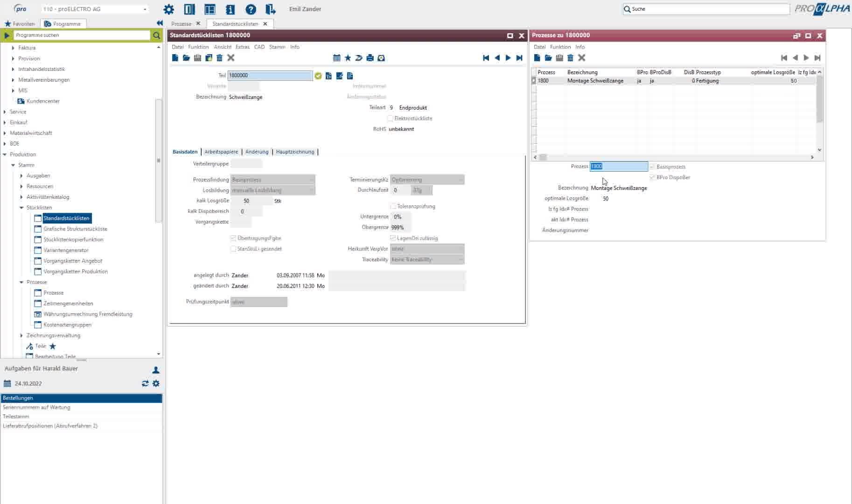Image resolution: width=852 pixels, height=504 pixels.
Task: Open CAD menu in Standardstücklisten
Action: (259, 47)
